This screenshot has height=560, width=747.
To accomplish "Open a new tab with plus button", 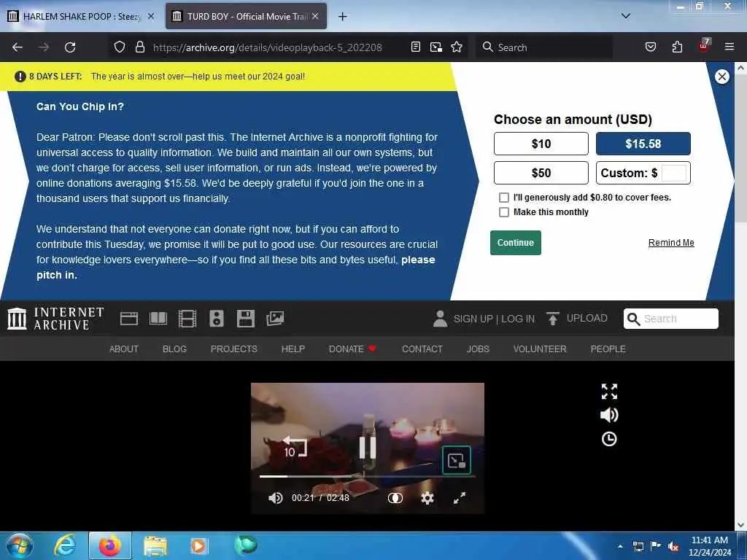I will point(342,17).
